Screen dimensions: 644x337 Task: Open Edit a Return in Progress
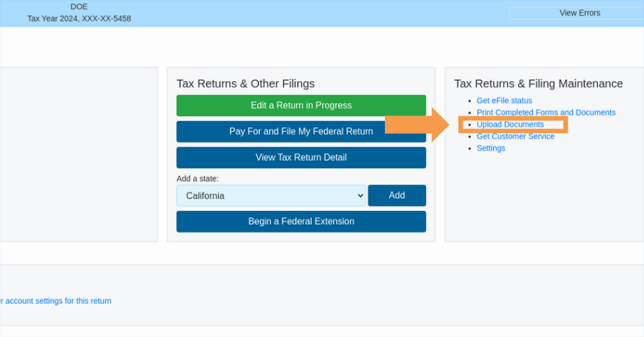click(301, 105)
